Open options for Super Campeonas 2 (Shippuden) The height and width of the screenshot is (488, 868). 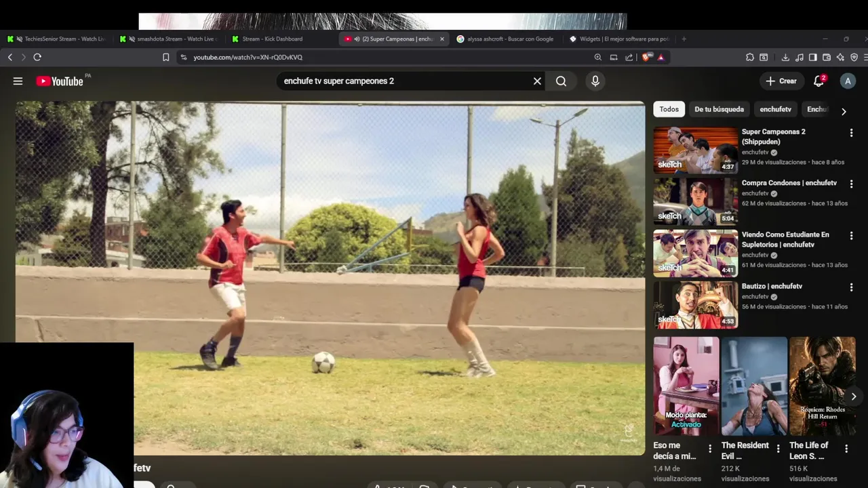pyautogui.click(x=851, y=133)
